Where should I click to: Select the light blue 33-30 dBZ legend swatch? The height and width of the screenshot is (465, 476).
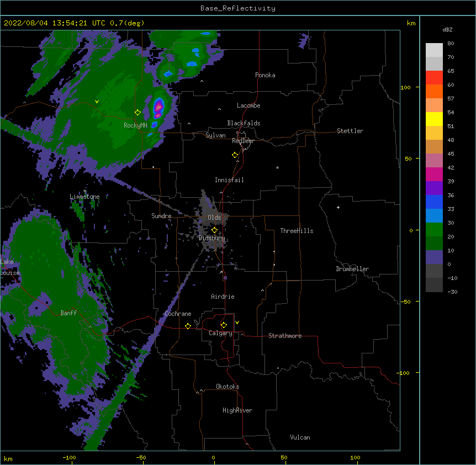click(x=434, y=215)
